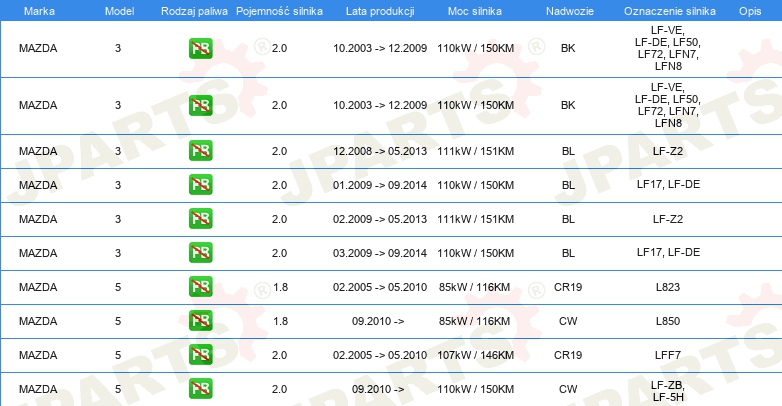The image size is (782, 406).
Task: Click the Oznaczenie silnika column header
Action: point(670,11)
